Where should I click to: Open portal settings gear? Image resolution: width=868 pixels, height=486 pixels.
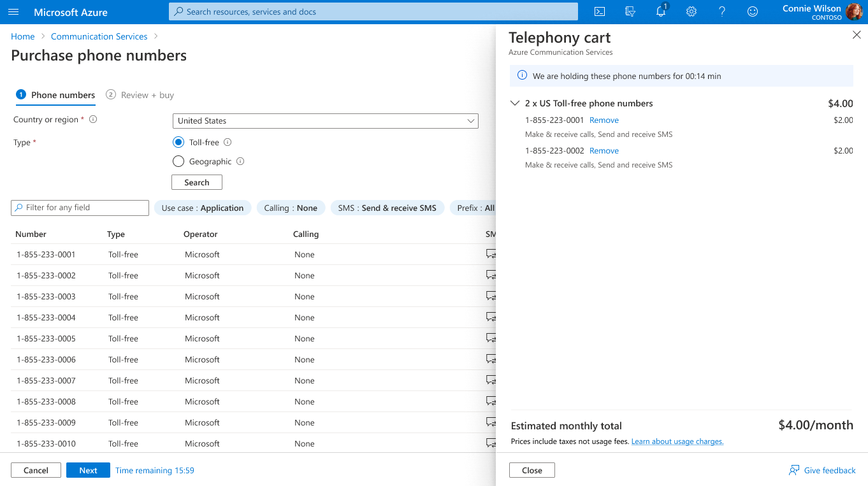coord(691,12)
